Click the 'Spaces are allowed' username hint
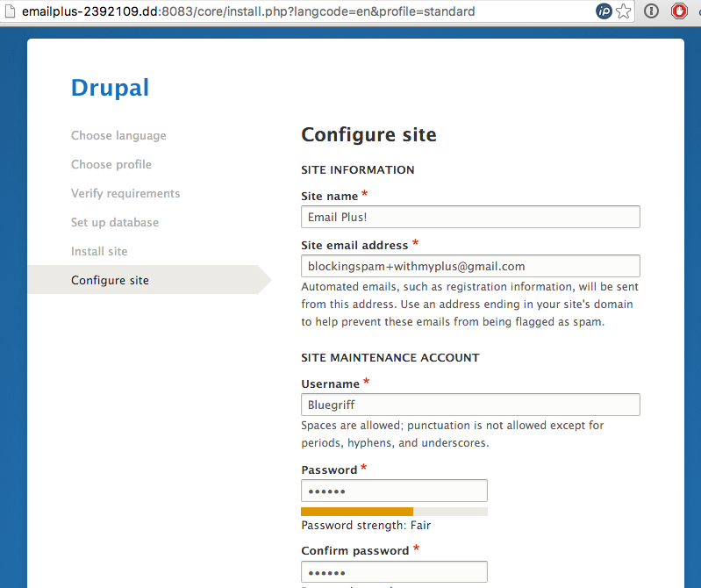The height and width of the screenshot is (588, 701). 453,434
